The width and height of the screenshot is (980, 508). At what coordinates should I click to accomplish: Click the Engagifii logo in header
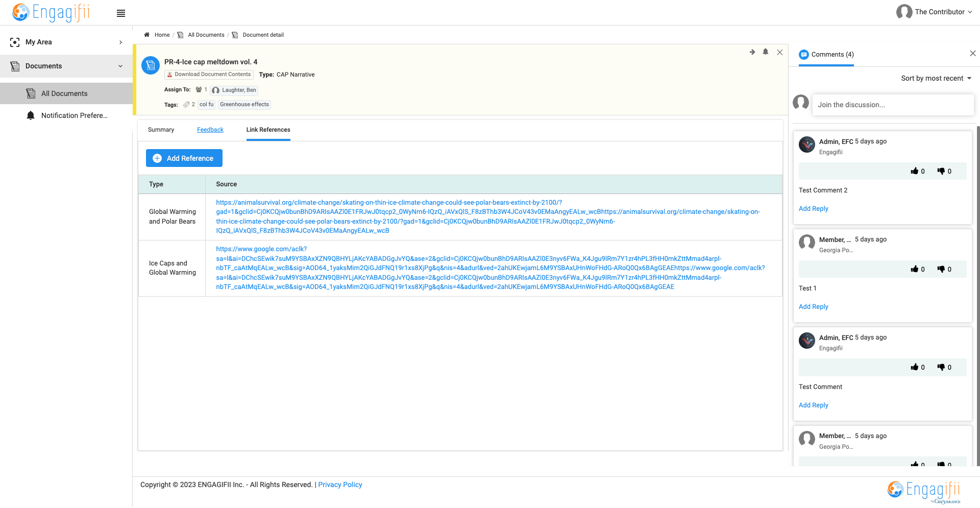click(51, 12)
